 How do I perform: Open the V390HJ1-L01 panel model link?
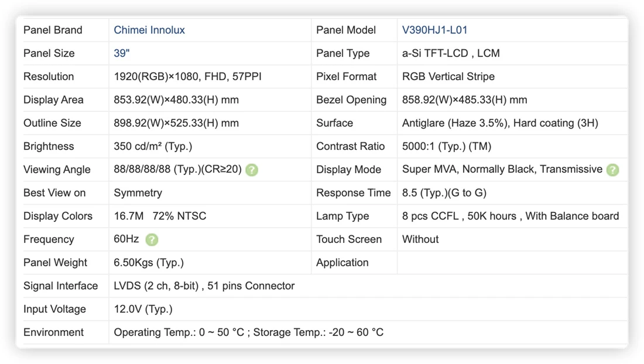tap(434, 30)
